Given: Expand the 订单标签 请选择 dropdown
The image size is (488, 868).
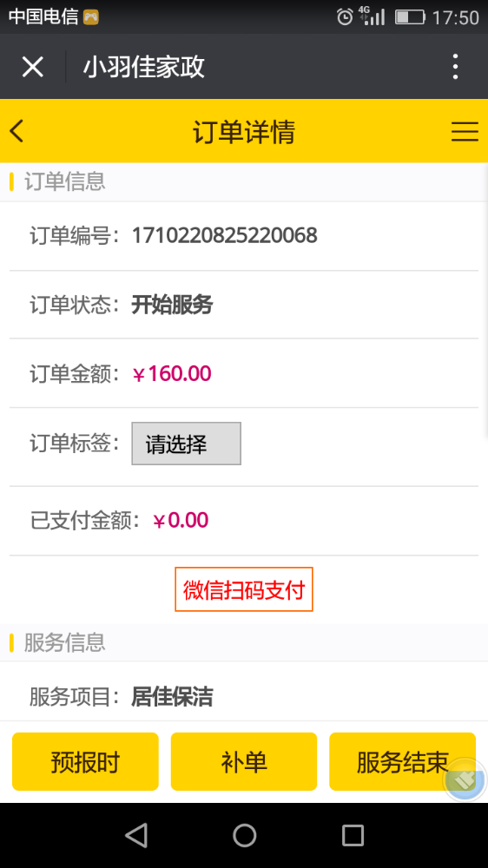Looking at the screenshot, I should 186,444.
